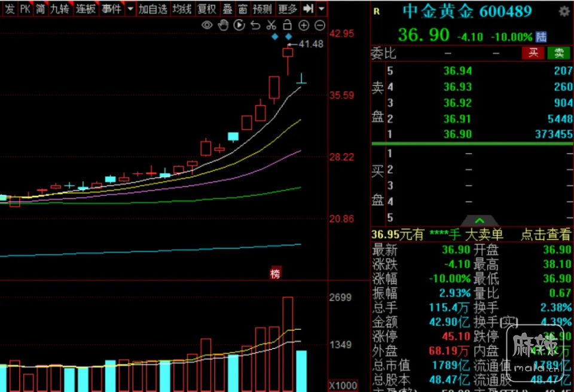Zoom in with the plus circle icon
The width and height of the screenshot is (574, 392).
click(304, 25)
